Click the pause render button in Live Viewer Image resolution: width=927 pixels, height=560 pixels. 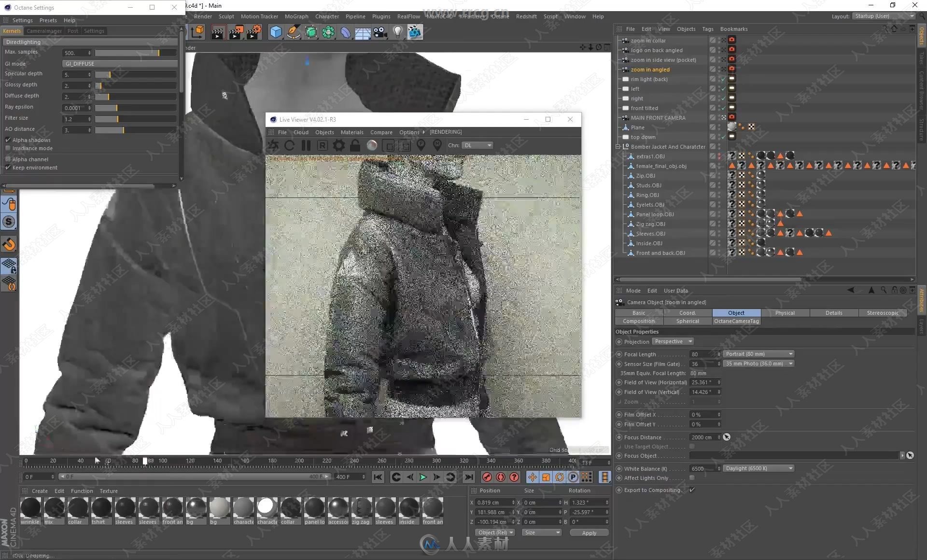tap(307, 145)
